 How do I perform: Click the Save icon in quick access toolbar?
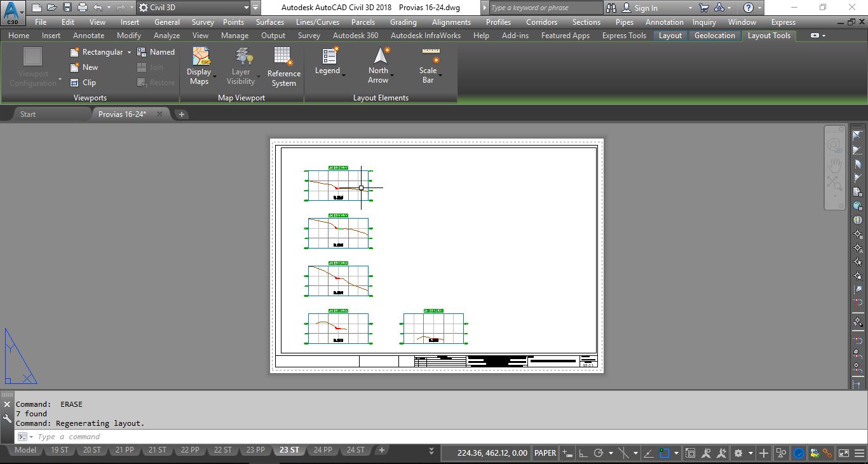pyautogui.click(x=67, y=8)
